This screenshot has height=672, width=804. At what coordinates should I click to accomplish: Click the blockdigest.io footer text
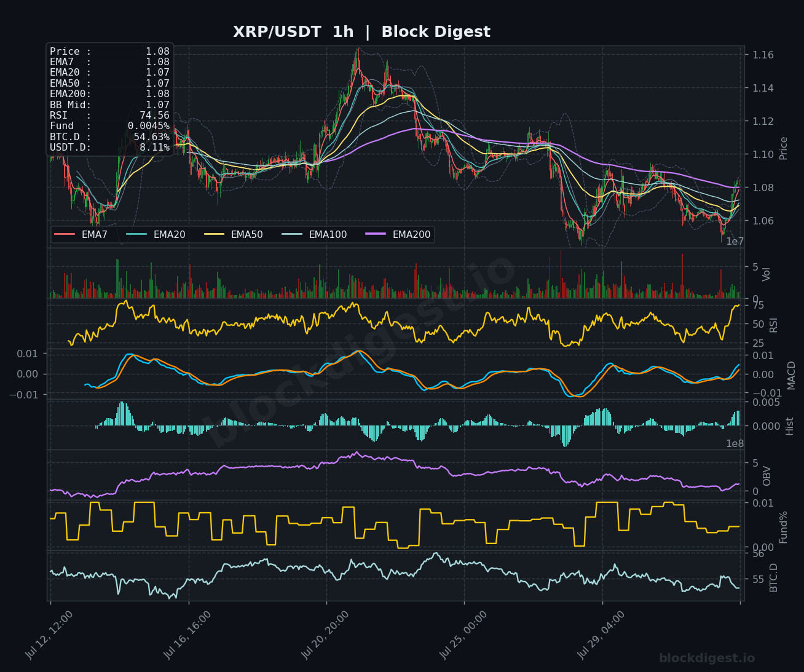coord(707,658)
